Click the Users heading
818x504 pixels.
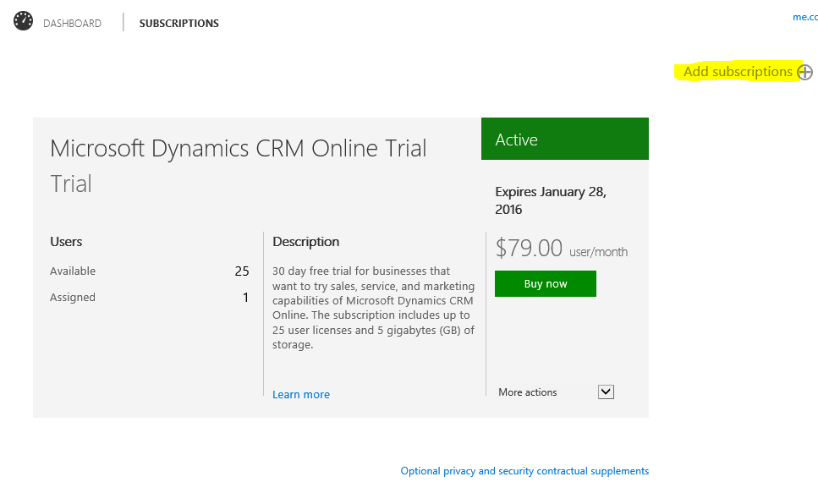coord(66,242)
